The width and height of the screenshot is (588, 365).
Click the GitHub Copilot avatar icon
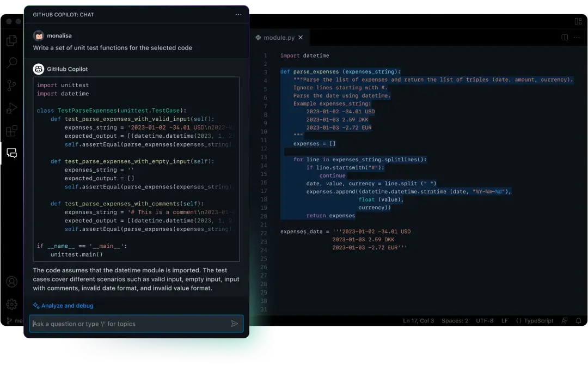38,69
